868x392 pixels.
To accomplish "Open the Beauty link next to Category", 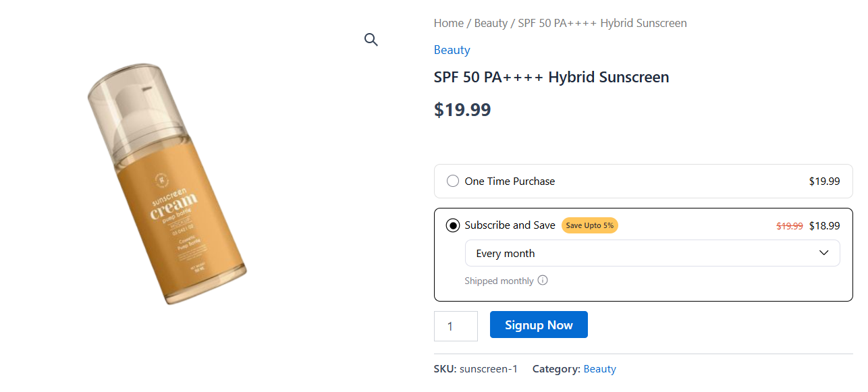I will coord(599,368).
